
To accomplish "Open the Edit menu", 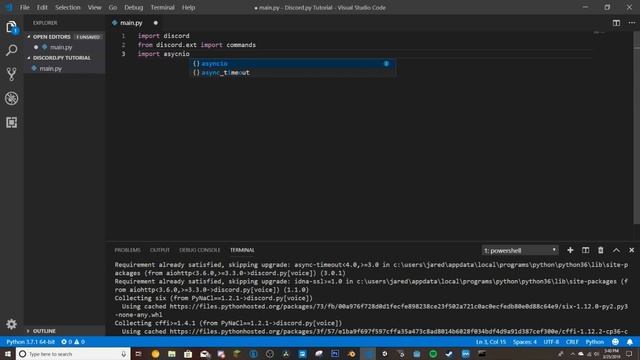I will [x=42, y=7].
